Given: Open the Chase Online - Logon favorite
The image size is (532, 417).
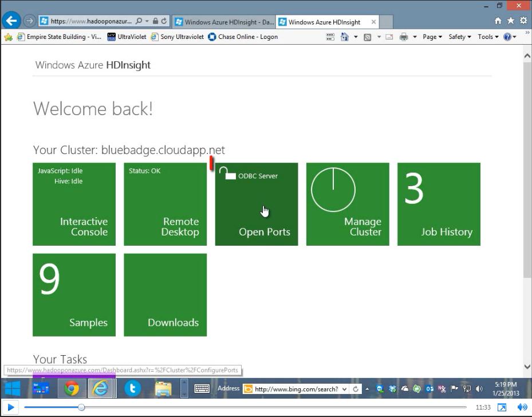Looking at the screenshot, I should tap(243, 37).
